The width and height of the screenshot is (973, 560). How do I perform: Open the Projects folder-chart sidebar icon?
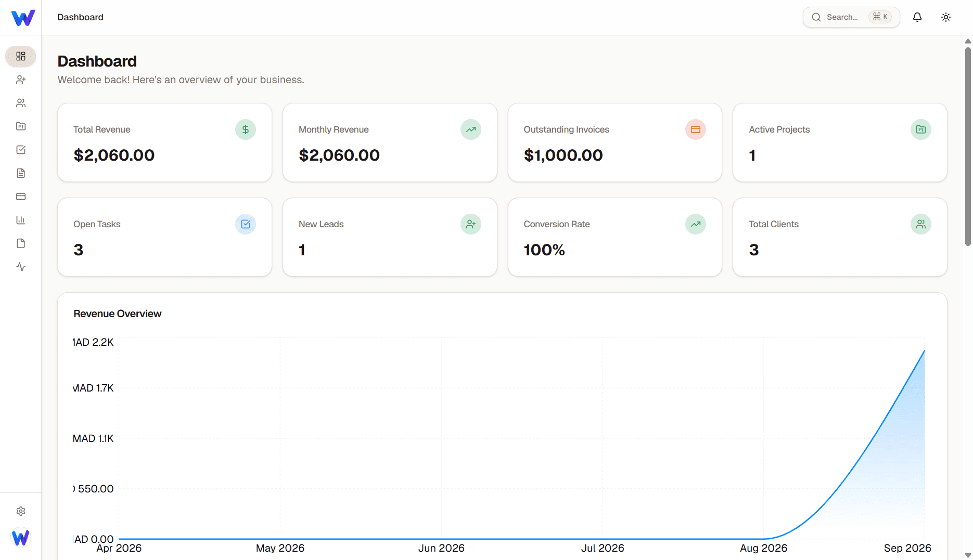pos(21,126)
